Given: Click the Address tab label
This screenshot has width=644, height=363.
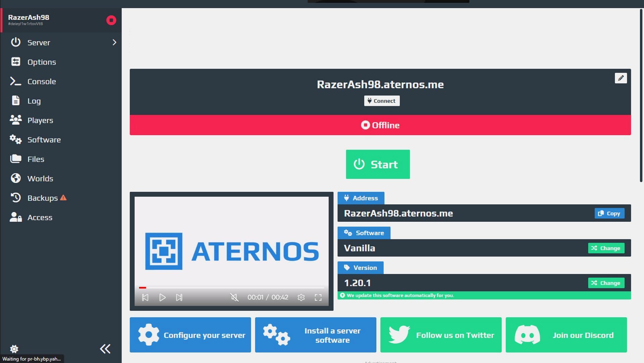Looking at the screenshot, I should point(361,198).
